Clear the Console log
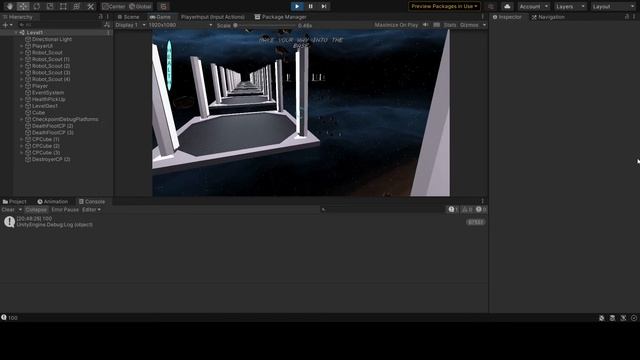The width and height of the screenshot is (640, 360). coord(8,209)
